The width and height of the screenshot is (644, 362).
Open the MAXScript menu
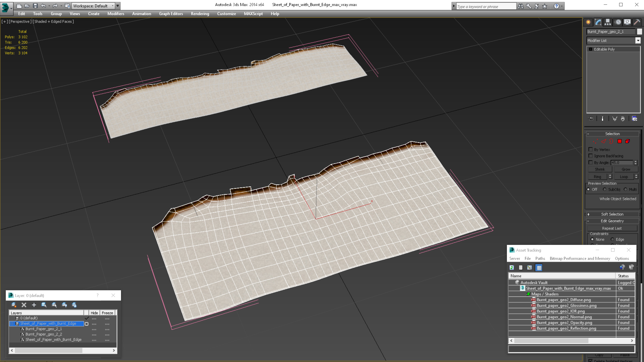(253, 14)
